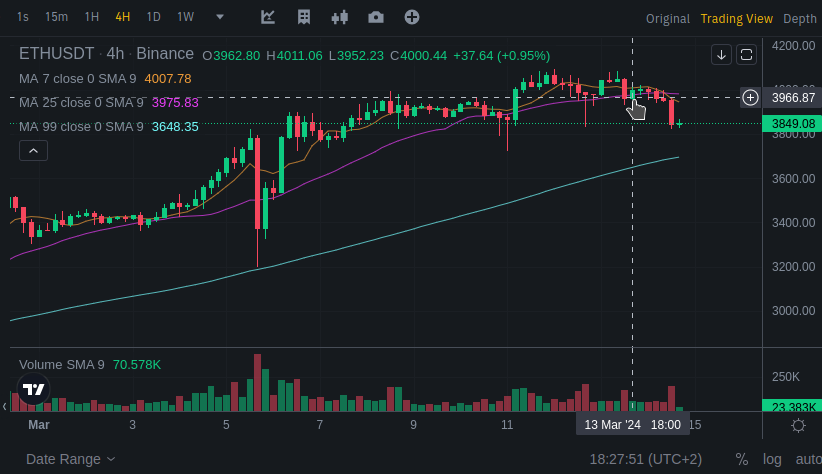Click the 3966.87 crosshair price label
The height and width of the screenshot is (474, 822).
[793, 98]
